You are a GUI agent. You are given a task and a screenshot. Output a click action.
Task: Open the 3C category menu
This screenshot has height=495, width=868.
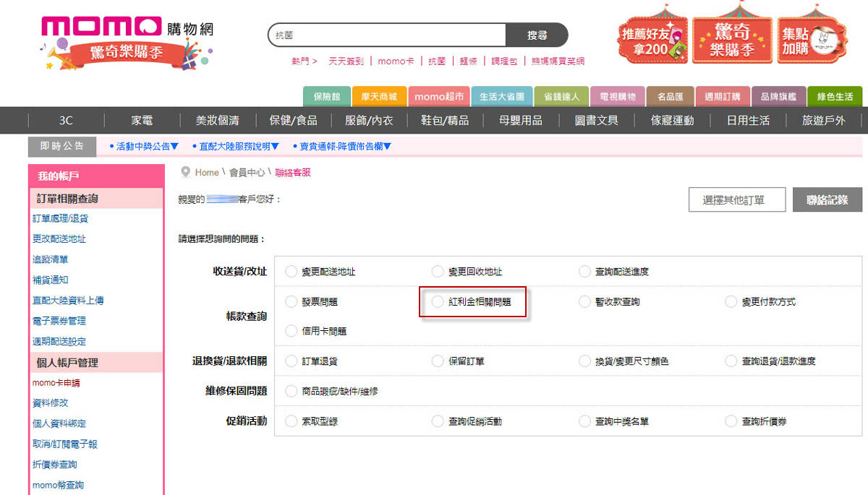(66, 121)
